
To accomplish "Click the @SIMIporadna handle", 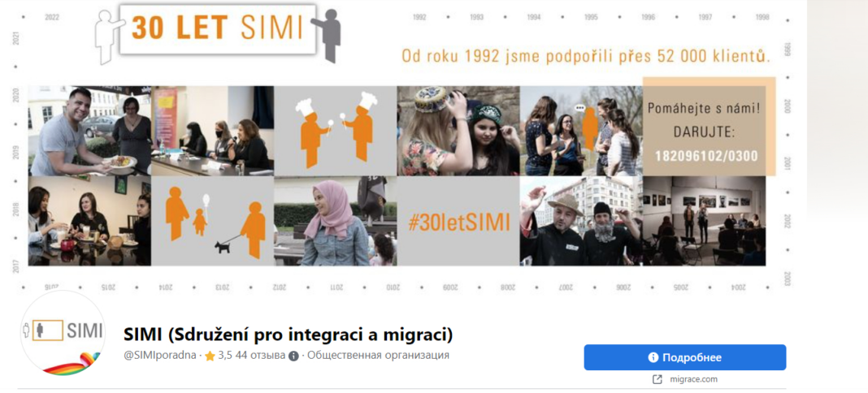I will click(x=160, y=356).
